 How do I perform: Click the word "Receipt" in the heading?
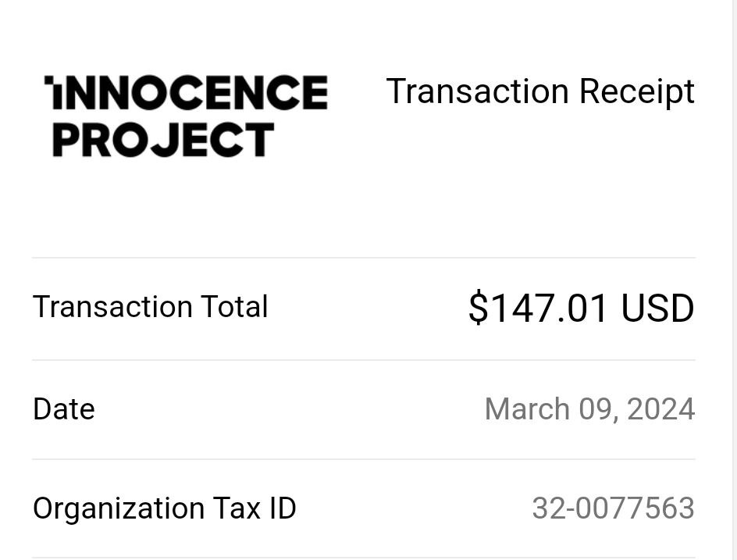[637, 93]
